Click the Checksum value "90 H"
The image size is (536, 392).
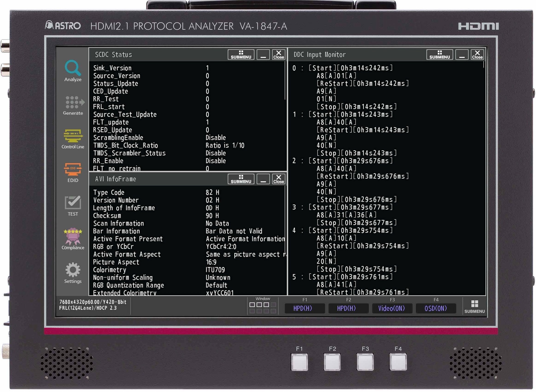coord(212,216)
